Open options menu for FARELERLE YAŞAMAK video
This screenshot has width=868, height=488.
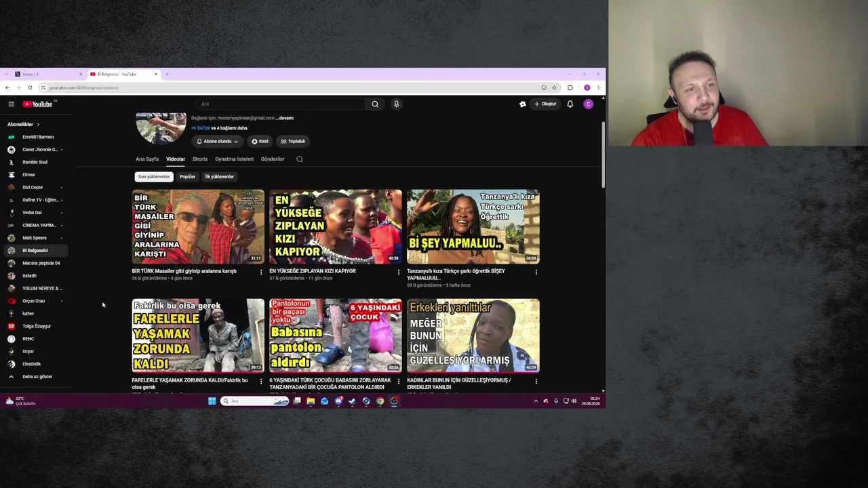click(261, 382)
